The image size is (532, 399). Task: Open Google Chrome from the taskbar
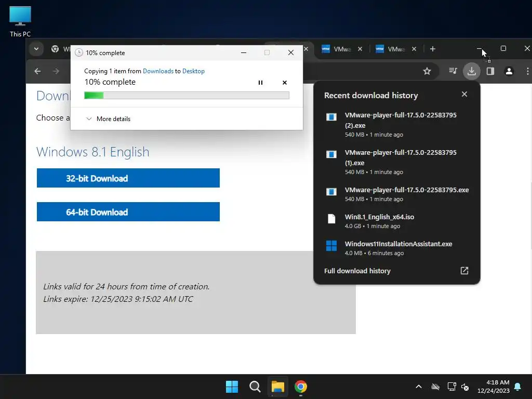click(x=301, y=387)
